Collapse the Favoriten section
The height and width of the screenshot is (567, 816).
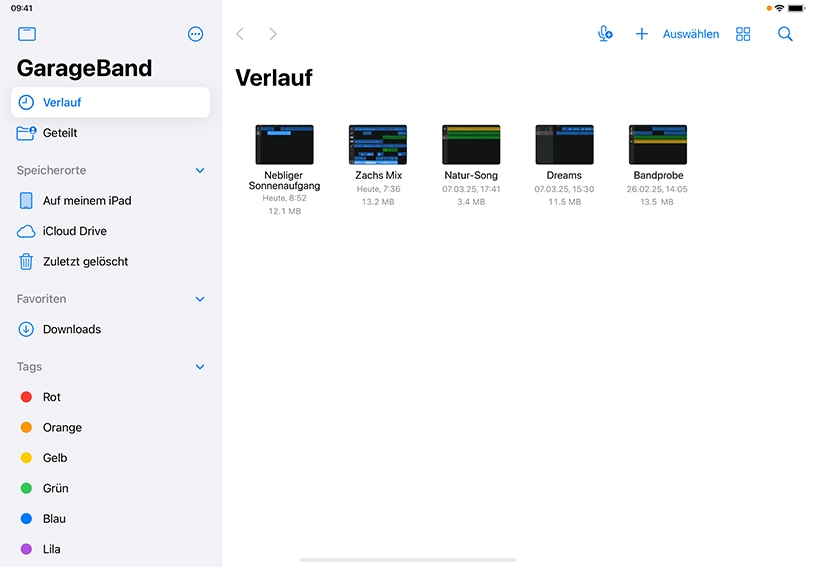[200, 299]
